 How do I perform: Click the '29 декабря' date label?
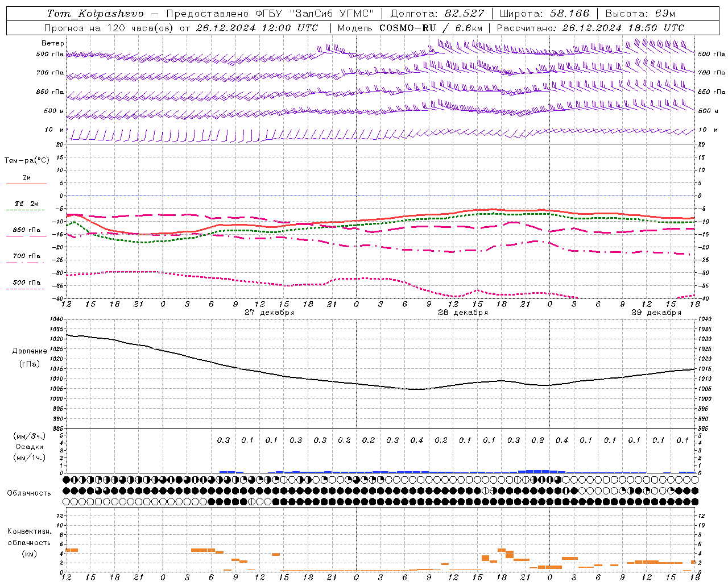pyautogui.click(x=656, y=313)
